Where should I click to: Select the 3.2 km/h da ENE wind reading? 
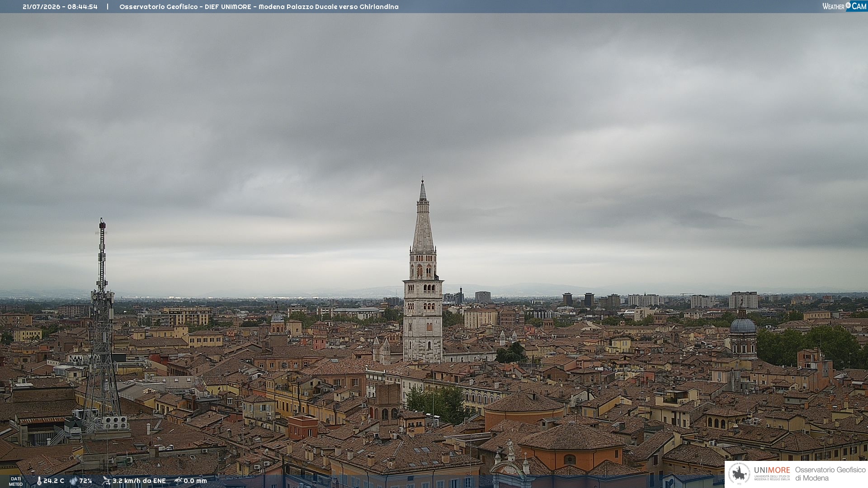[x=139, y=481]
